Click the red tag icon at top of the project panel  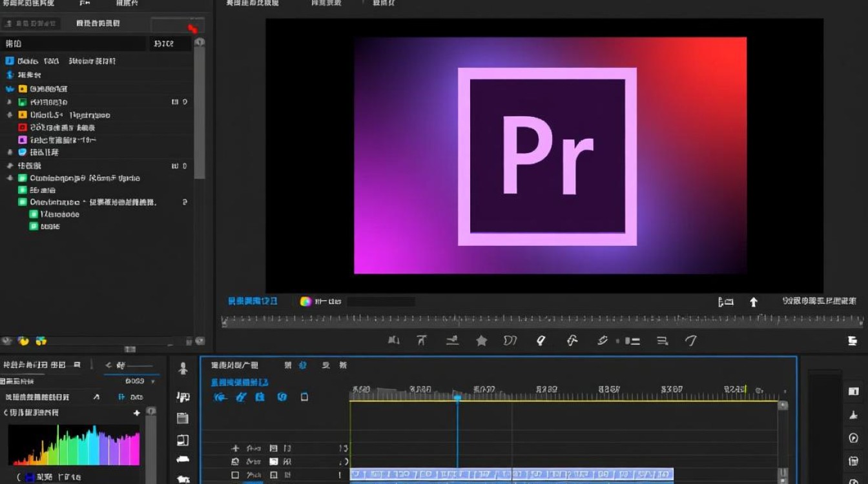[192, 28]
